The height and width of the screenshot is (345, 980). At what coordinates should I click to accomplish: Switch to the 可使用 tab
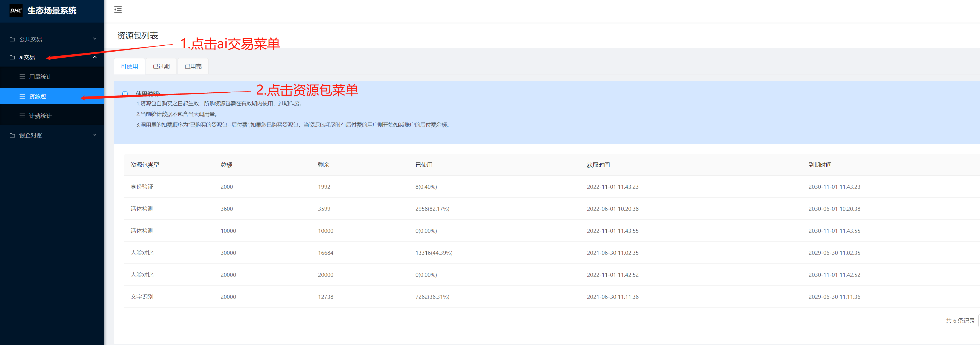(129, 67)
